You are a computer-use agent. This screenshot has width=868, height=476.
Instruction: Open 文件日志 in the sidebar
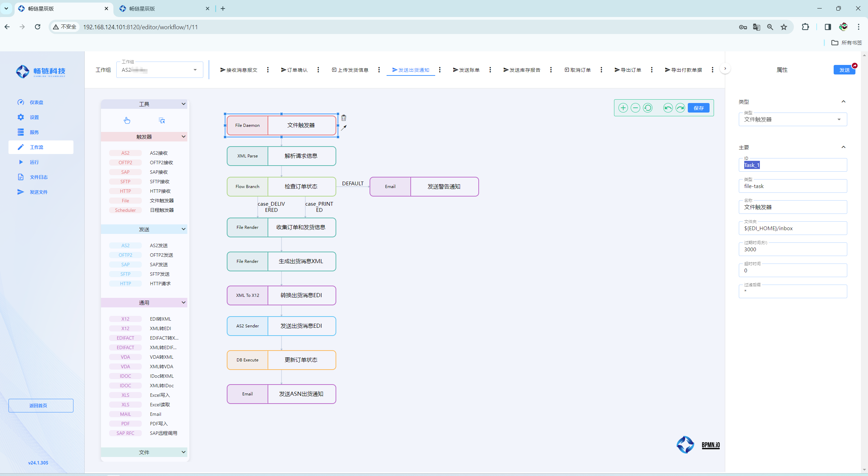tap(38, 177)
